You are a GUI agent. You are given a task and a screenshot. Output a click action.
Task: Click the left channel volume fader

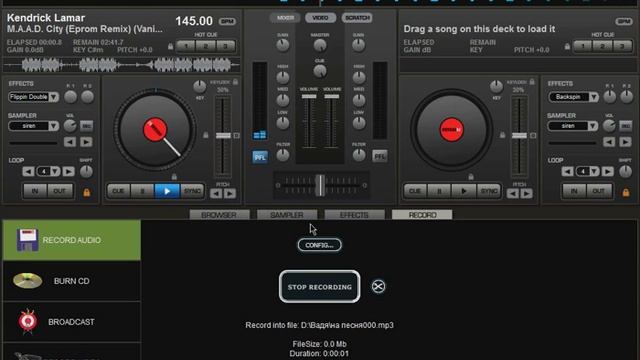pos(309,97)
